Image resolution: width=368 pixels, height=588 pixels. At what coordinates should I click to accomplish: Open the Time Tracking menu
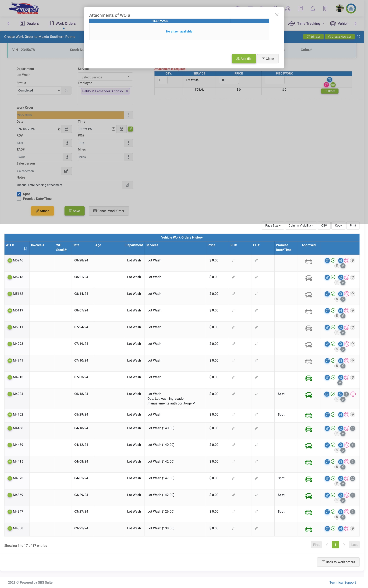[x=306, y=24]
